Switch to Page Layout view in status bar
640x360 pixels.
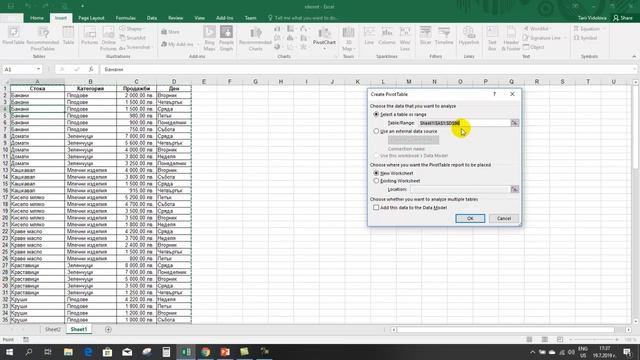(x=544, y=340)
